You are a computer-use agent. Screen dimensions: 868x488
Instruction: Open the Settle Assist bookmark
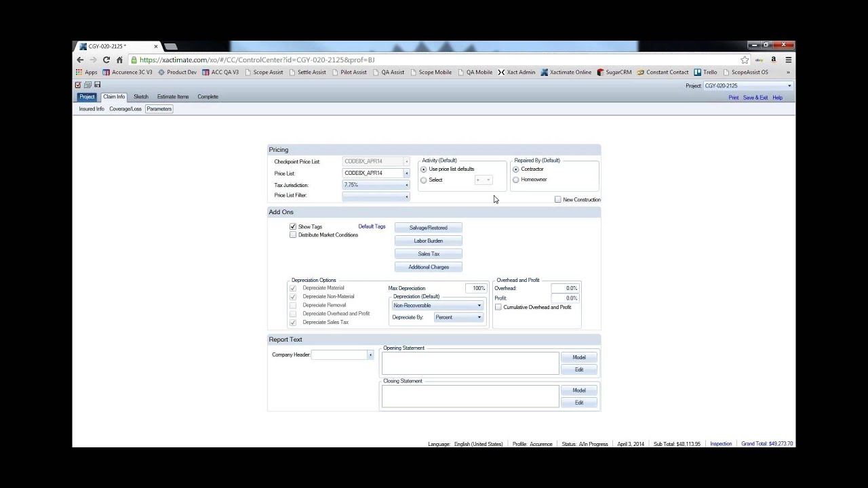tap(307, 72)
